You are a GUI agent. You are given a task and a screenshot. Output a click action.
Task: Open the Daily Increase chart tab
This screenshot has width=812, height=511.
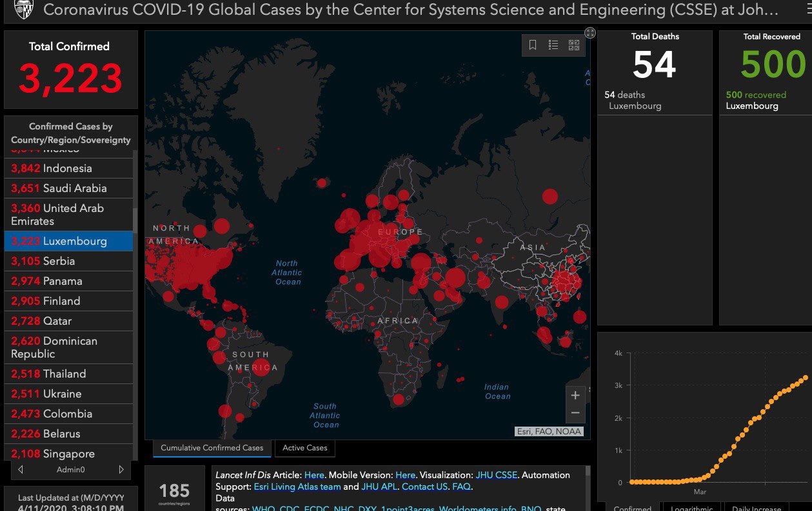[x=758, y=508]
